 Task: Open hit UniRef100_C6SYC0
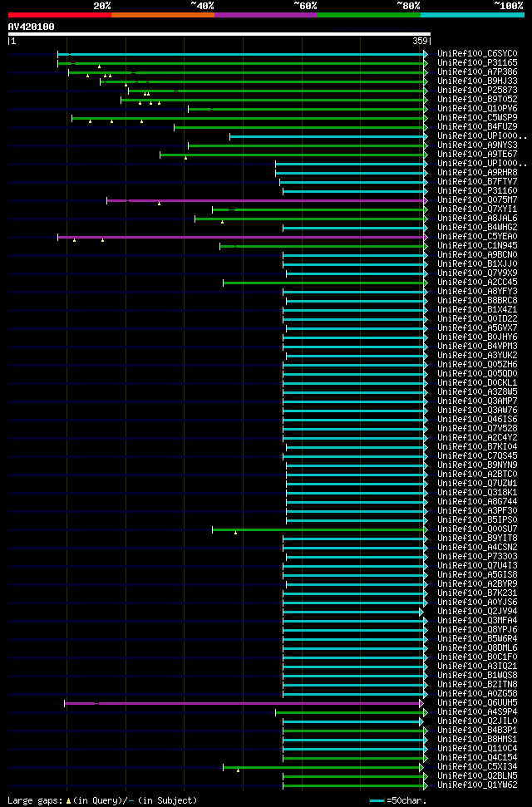coord(477,53)
